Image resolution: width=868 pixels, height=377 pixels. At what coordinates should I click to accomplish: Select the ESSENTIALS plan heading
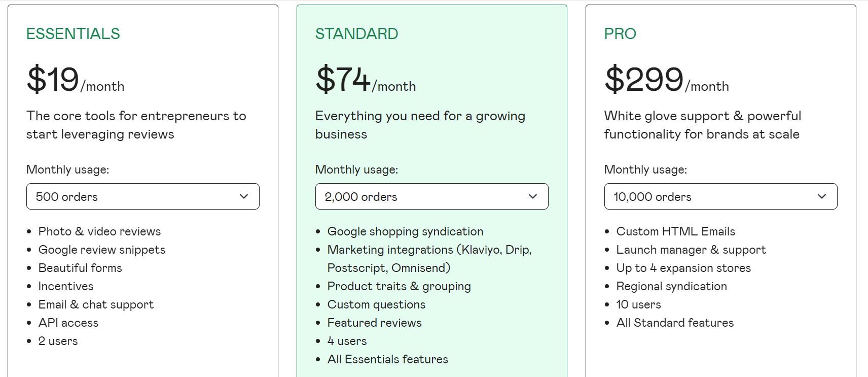73,34
